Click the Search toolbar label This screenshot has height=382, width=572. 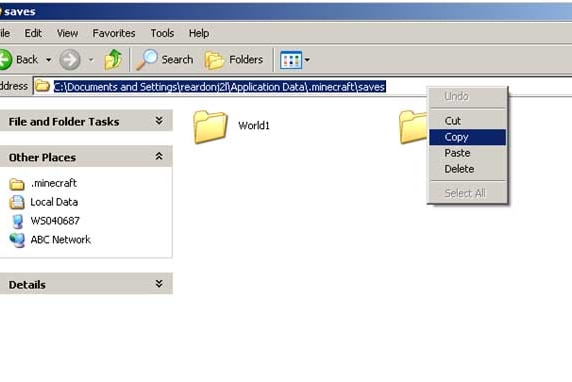177,59
